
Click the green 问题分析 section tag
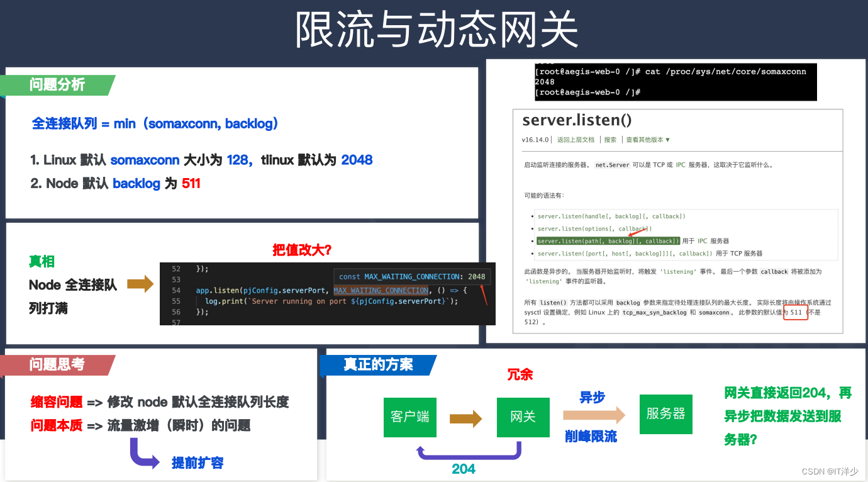coord(57,85)
